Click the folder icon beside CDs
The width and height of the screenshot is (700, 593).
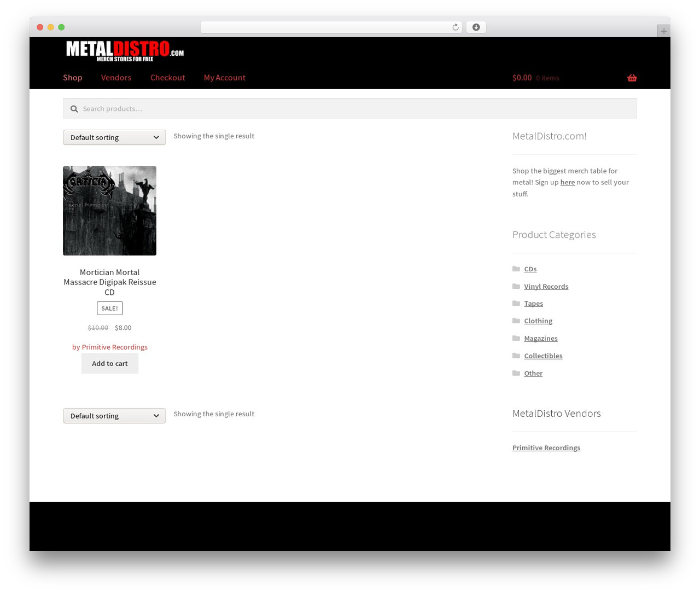click(x=516, y=269)
